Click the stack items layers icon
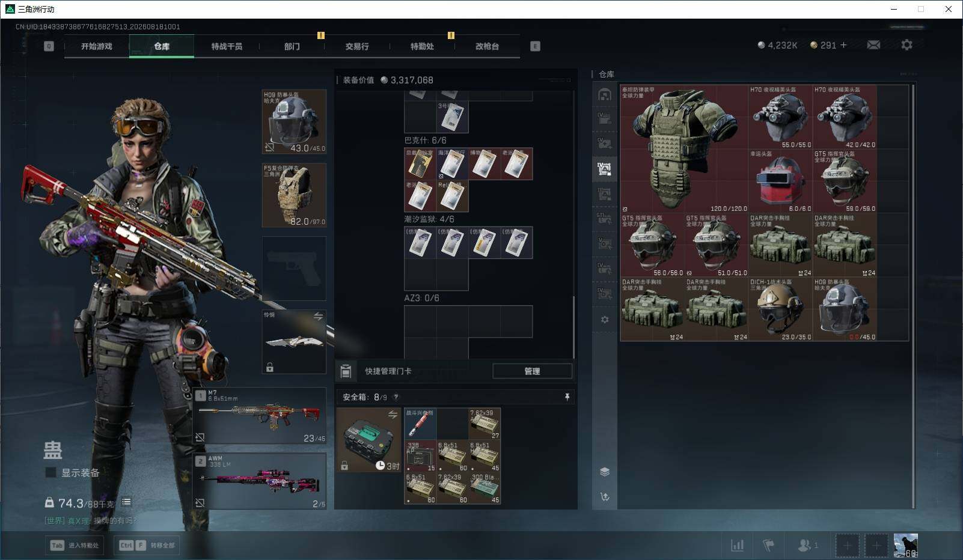Image resolution: width=963 pixels, height=560 pixels. click(x=605, y=472)
